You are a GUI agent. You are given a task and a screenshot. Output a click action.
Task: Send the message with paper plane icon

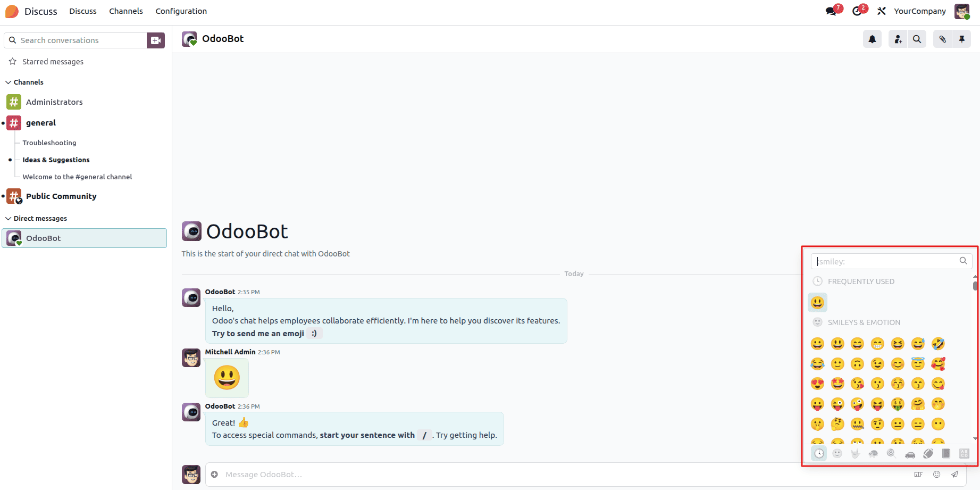point(955,474)
